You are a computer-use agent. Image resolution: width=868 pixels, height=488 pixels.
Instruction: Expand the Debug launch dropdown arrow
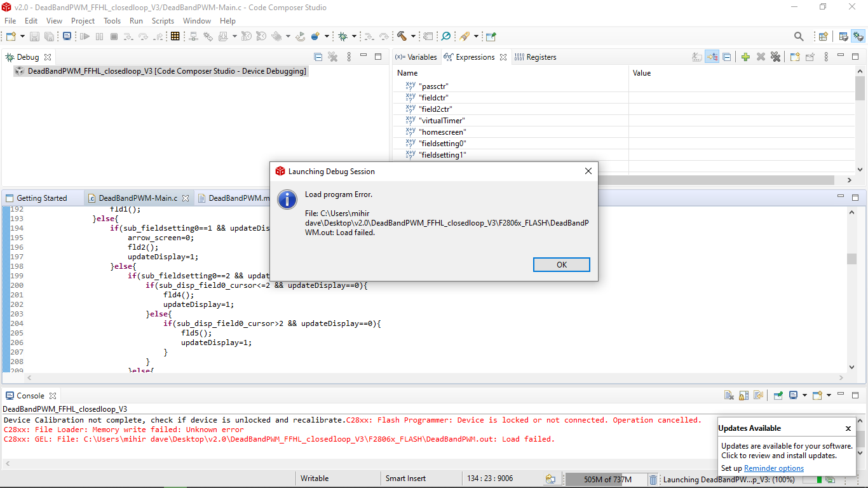point(354,37)
